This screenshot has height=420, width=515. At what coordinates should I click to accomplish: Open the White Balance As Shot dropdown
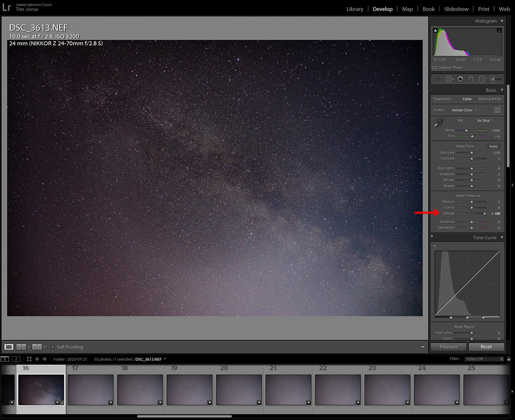[x=484, y=121]
